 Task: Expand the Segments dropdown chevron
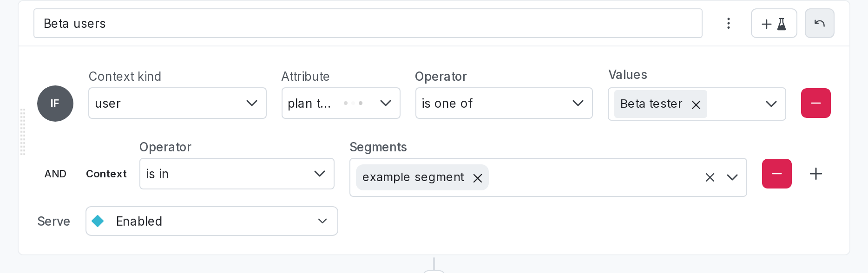732,177
